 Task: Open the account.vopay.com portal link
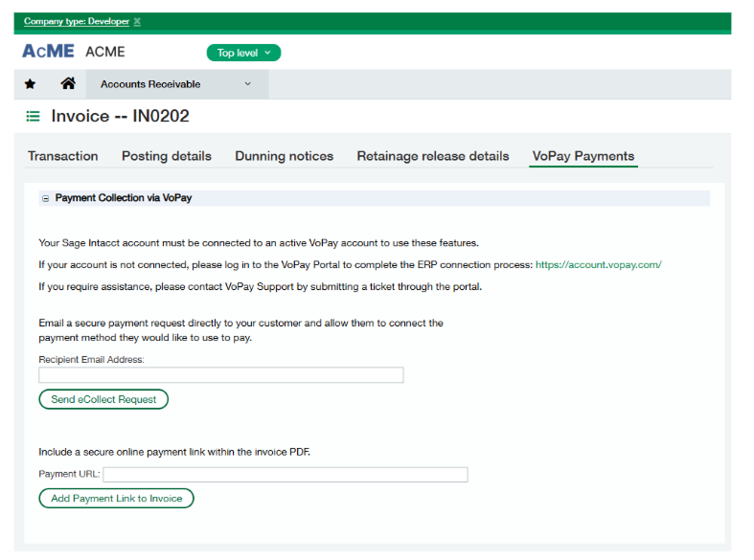point(598,264)
